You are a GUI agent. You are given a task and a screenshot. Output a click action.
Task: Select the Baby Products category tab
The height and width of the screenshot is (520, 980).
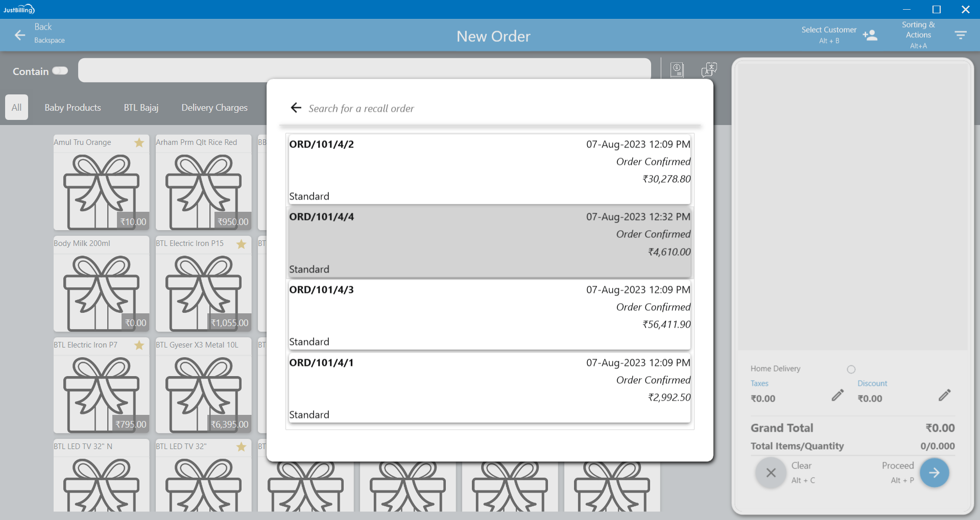(73, 108)
